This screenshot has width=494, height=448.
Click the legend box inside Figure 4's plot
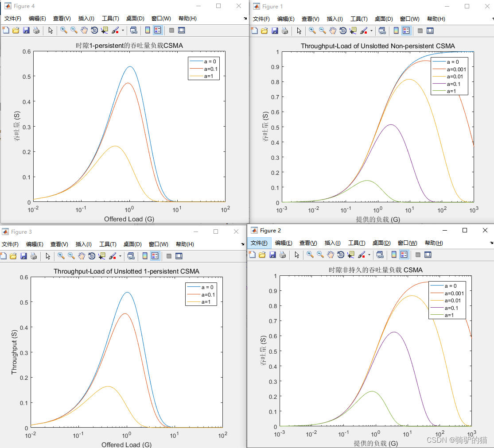204,69
